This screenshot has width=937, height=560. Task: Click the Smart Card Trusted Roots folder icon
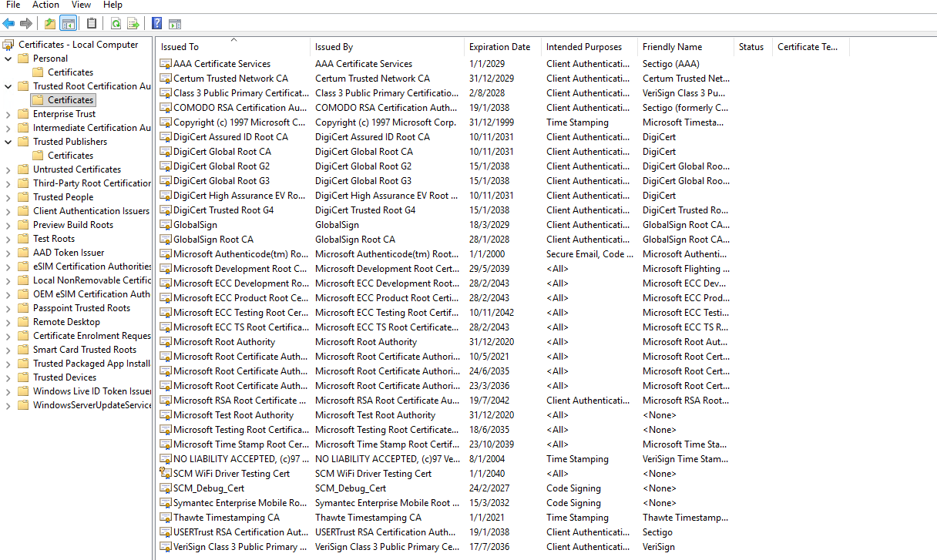(23, 350)
